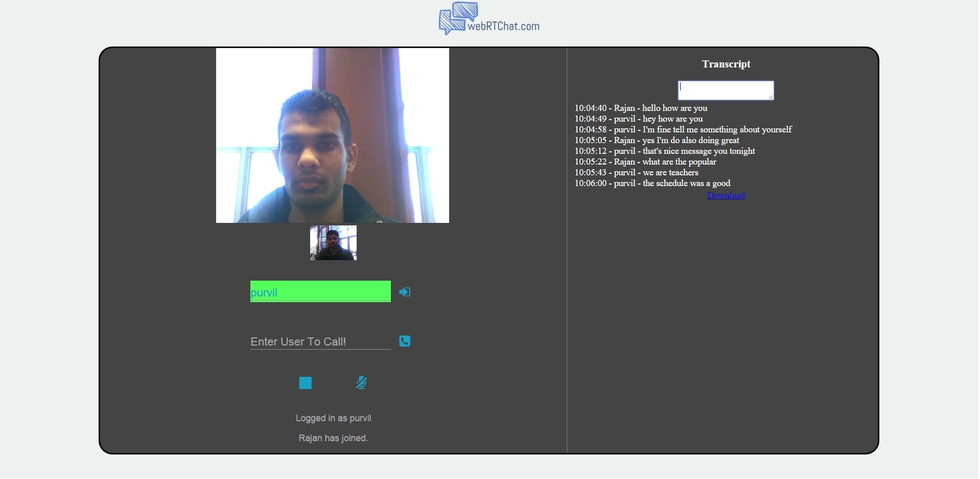Viewport: 980px width, 479px height.
Task: Click the resize handle of transcript textbox
Action: coord(771,97)
